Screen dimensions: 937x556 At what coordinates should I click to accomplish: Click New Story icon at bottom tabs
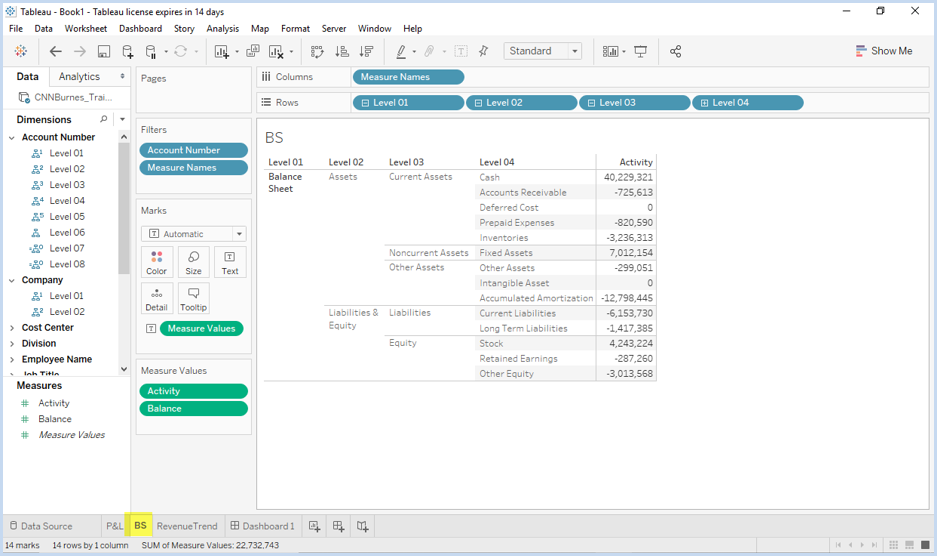(362, 526)
